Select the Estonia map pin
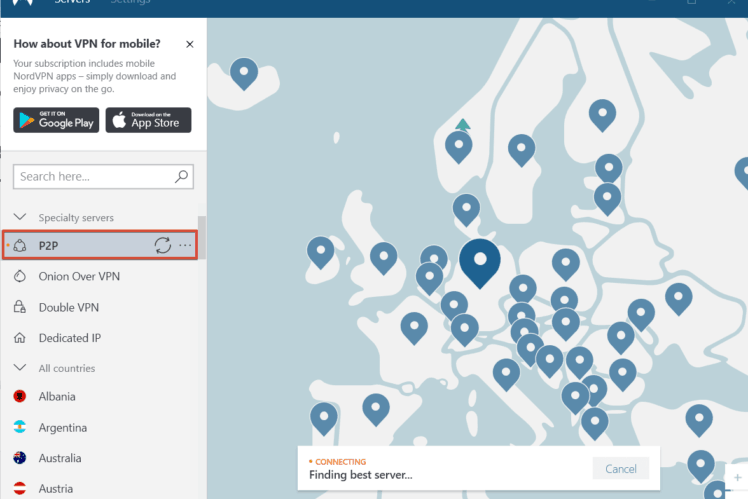The image size is (748, 499). click(x=609, y=169)
